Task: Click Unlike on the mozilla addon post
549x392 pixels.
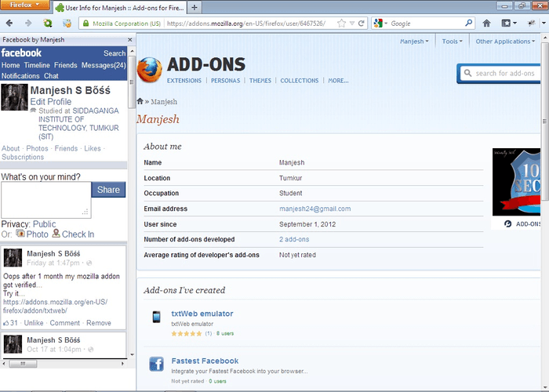Action: pos(34,323)
